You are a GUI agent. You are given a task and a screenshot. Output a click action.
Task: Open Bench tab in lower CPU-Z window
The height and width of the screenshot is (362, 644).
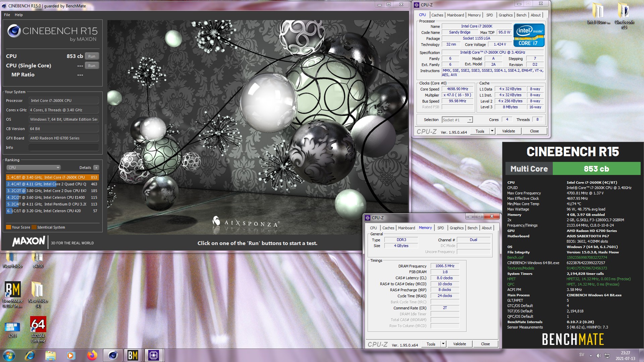click(472, 228)
